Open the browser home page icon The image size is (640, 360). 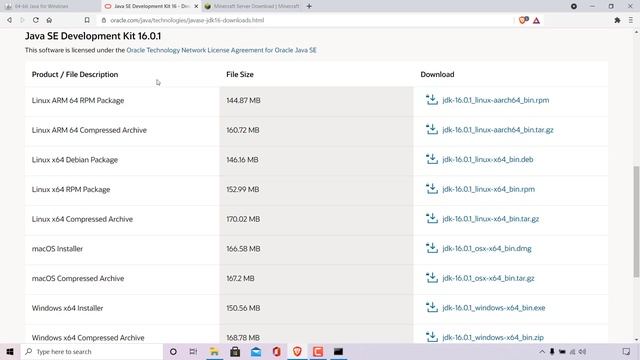point(49,20)
